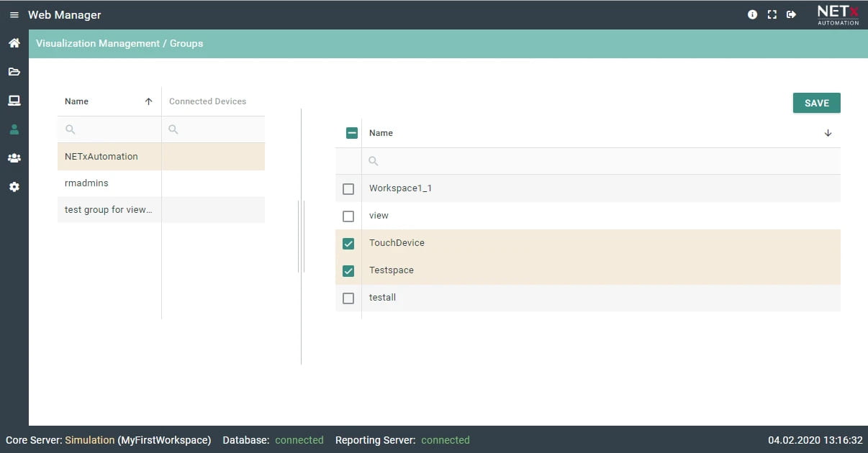The width and height of the screenshot is (868, 453).
Task: Toggle fullscreen mode icon
Action: 772,14
